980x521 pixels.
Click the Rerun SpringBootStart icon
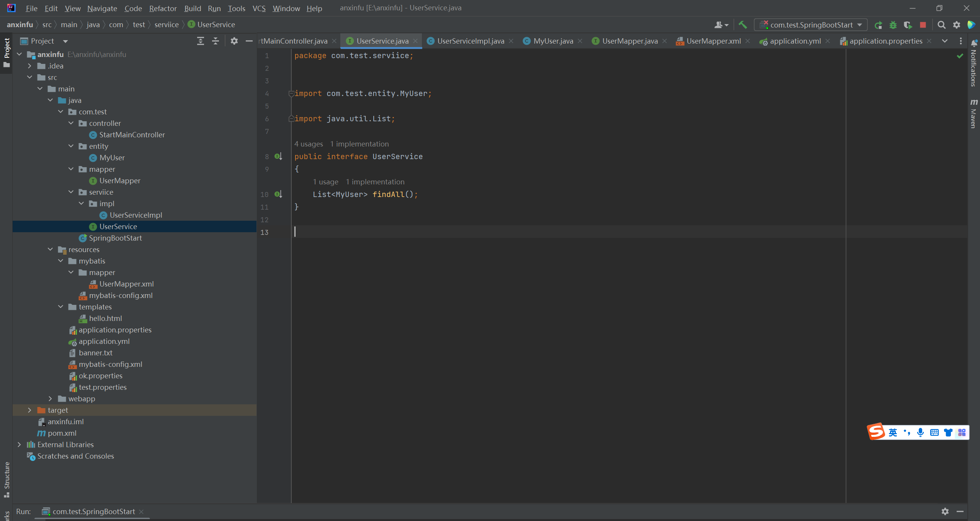(x=878, y=25)
